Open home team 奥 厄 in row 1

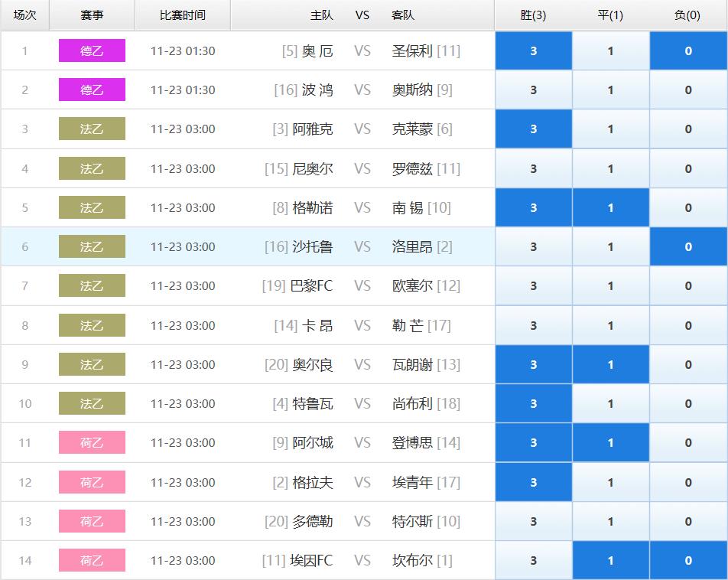tap(317, 51)
